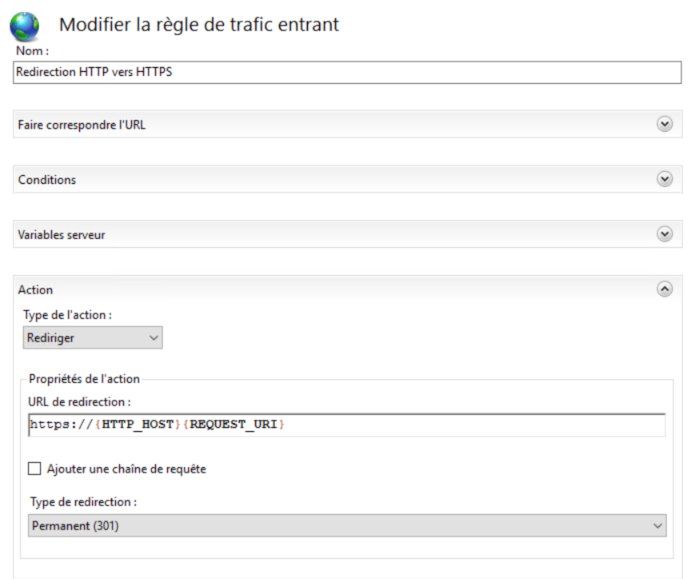Image resolution: width=690 pixels, height=579 pixels.
Task: Open the Rediriger action type dropdown
Action: pyautogui.click(x=92, y=338)
